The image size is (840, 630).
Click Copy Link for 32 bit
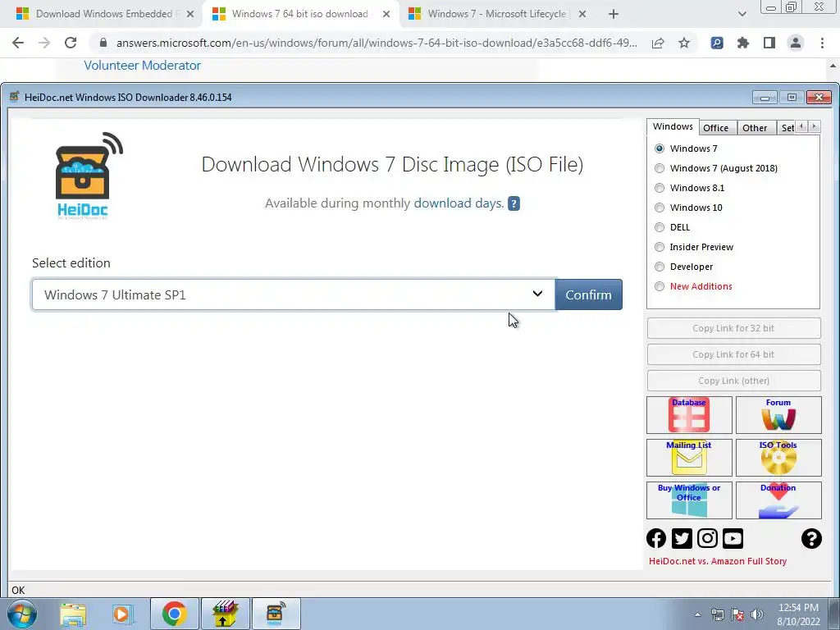click(x=733, y=328)
